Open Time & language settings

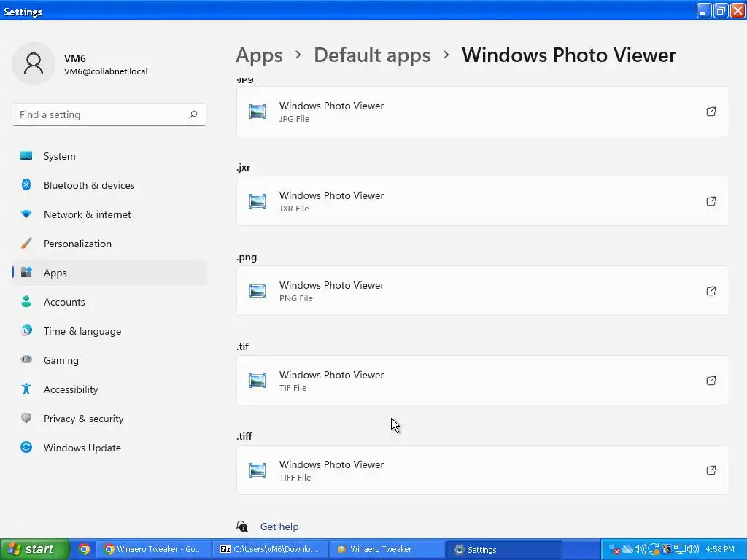(x=109, y=331)
